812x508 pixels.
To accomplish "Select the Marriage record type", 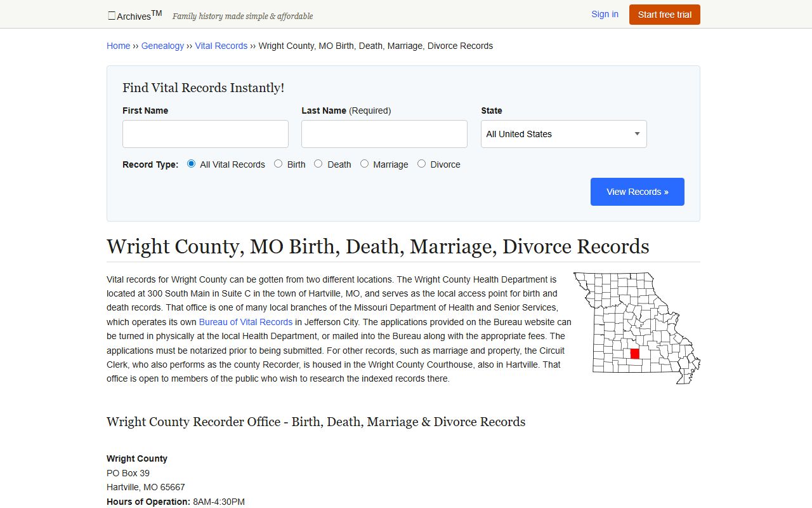I will 364,164.
